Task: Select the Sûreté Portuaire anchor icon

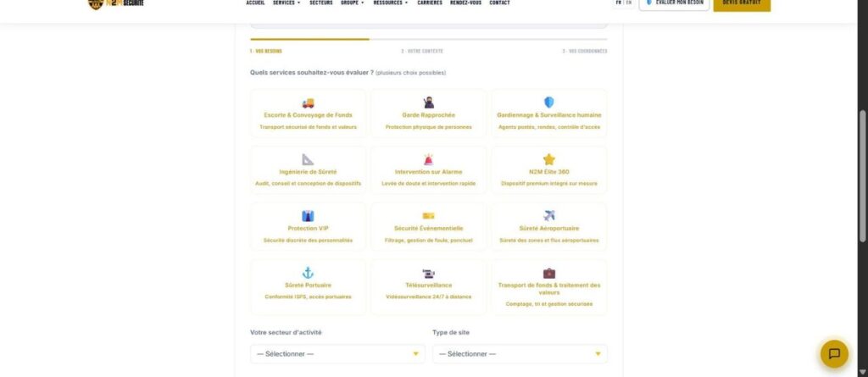Action: 308,273
